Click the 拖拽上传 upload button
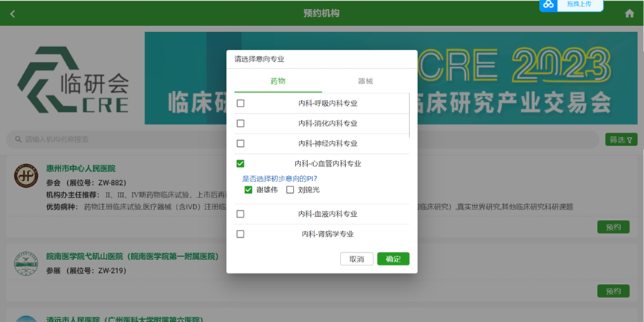This screenshot has width=644, height=322. click(579, 4)
